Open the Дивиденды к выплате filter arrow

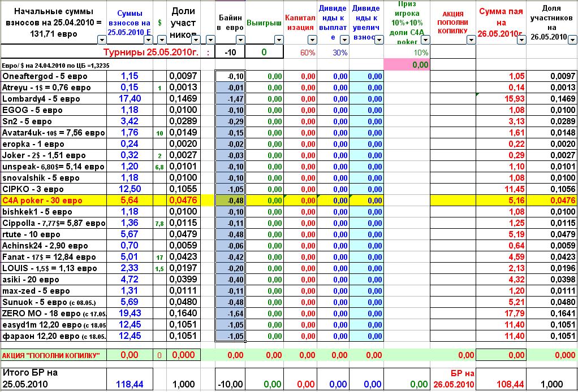(344, 40)
